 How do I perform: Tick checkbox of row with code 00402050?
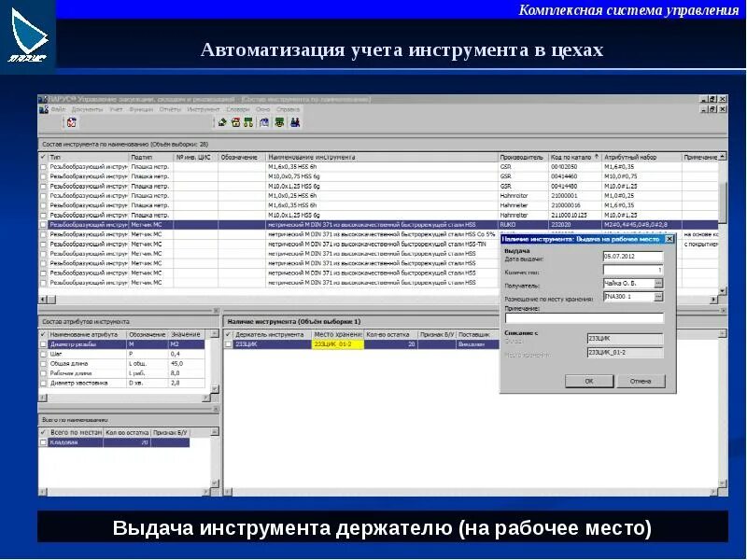pyautogui.click(x=44, y=167)
